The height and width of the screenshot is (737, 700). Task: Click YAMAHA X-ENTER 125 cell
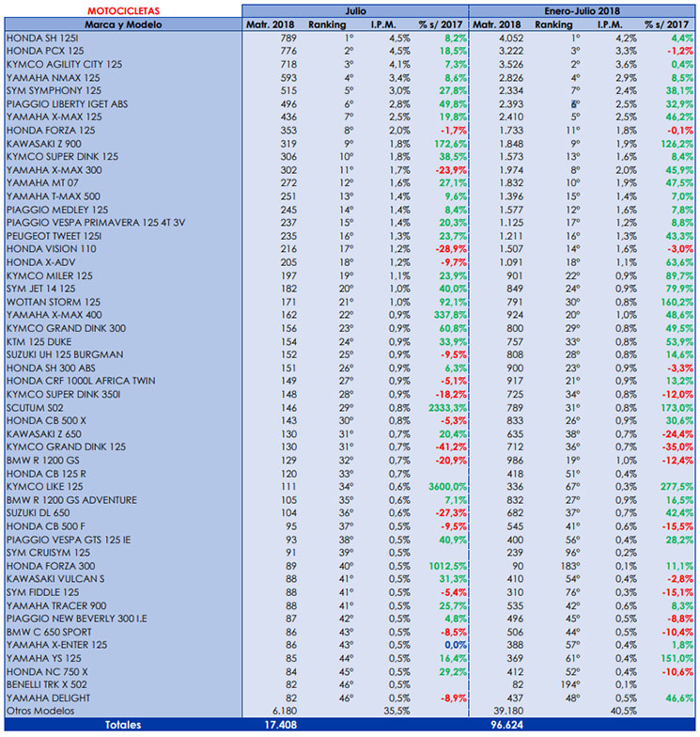click(x=56, y=645)
